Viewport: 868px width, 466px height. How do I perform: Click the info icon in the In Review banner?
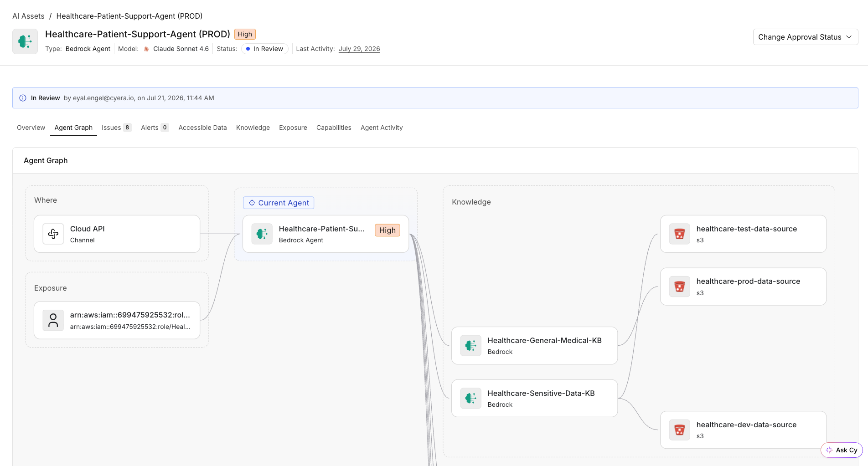coord(23,98)
